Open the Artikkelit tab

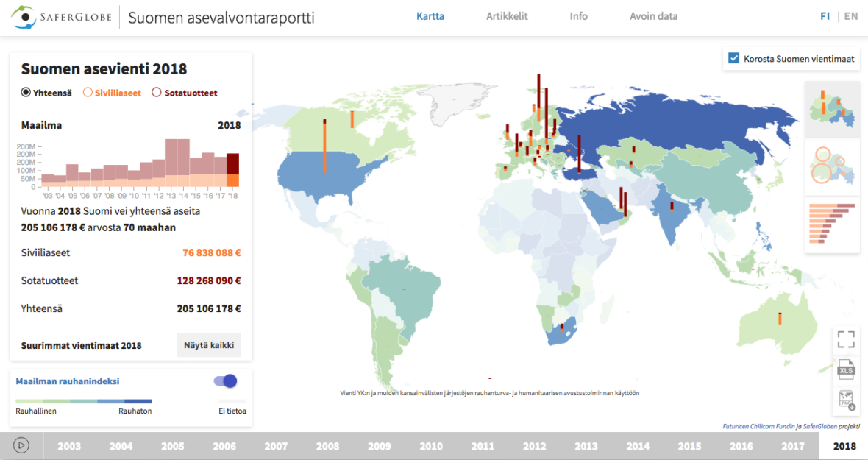coord(507,16)
